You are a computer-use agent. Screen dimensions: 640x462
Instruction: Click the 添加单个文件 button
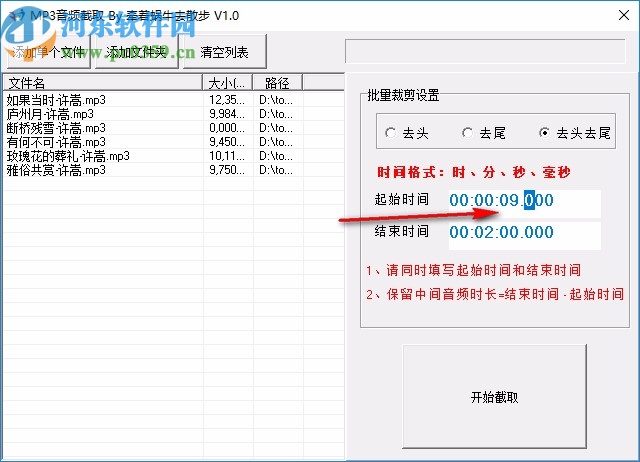48,52
